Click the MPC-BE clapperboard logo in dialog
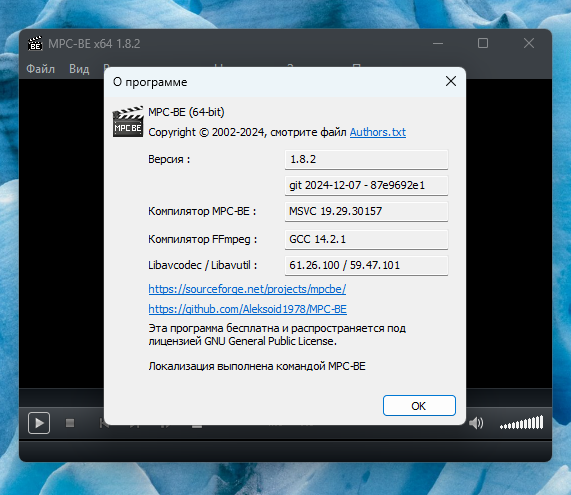Screen dimensions: 571x495 pos(127,122)
